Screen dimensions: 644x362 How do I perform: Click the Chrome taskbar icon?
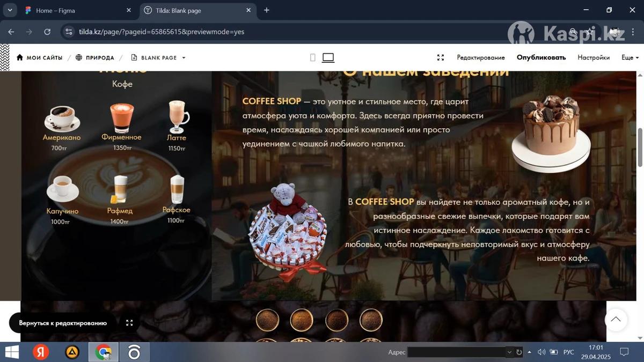(x=104, y=352)
